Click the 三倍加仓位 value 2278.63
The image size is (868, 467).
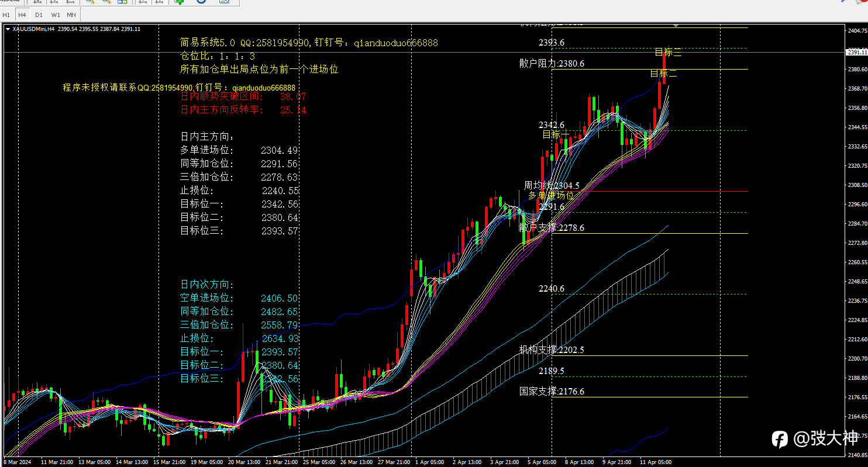pyautogui.click(x=280, y=177)
